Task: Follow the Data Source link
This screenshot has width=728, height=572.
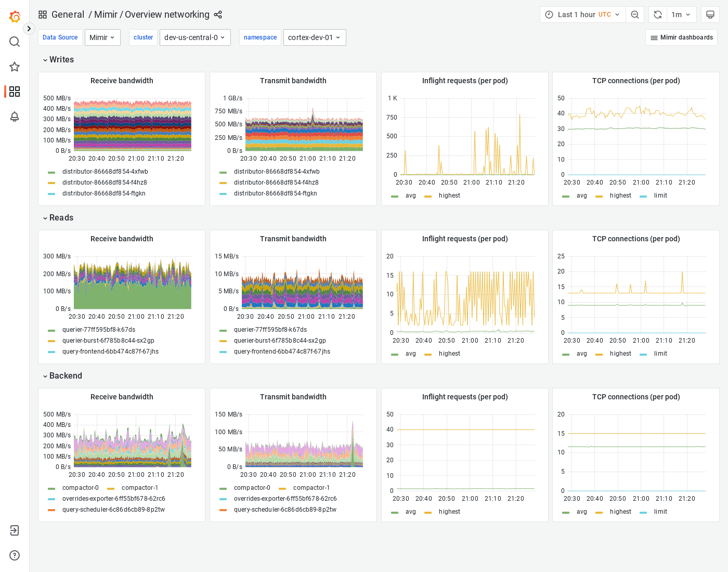Action: pyautogui.click(x=60, y=37)
